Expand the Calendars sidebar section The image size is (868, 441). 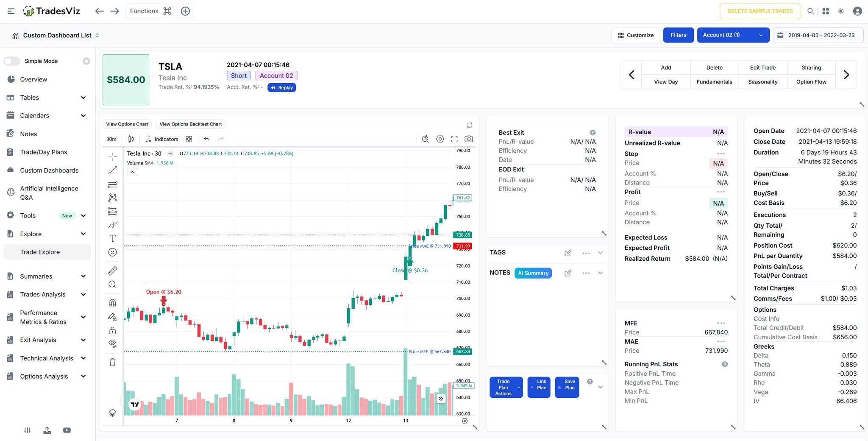47,115
